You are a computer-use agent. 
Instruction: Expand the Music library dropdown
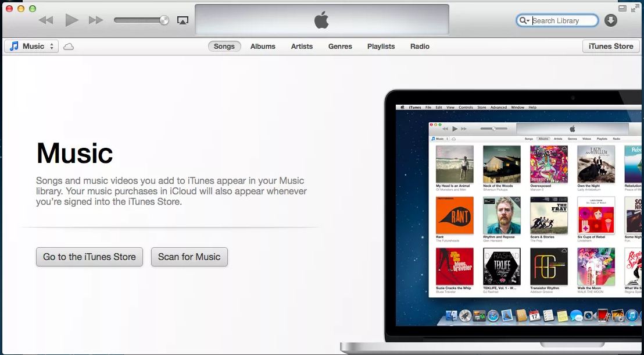coord(31,47)
